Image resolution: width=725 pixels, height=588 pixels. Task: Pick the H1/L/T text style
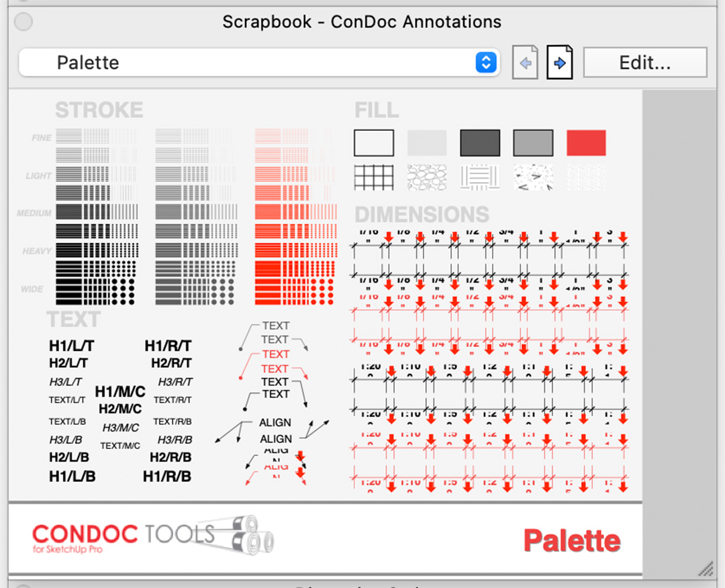pyautogui.click(x=72, y=346)
